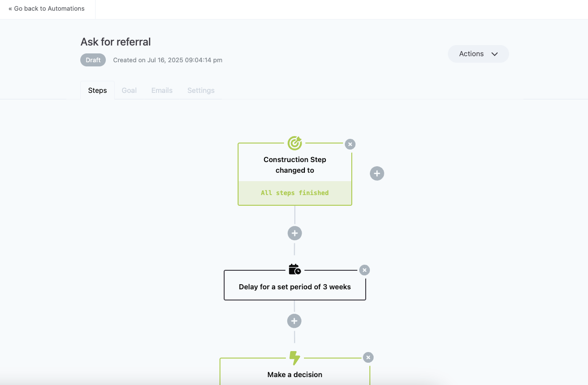Click the All steps finished label
Image resolution: width=588 pixels, height=385 pixels.
pyautogui.click(x=295, y=193)
